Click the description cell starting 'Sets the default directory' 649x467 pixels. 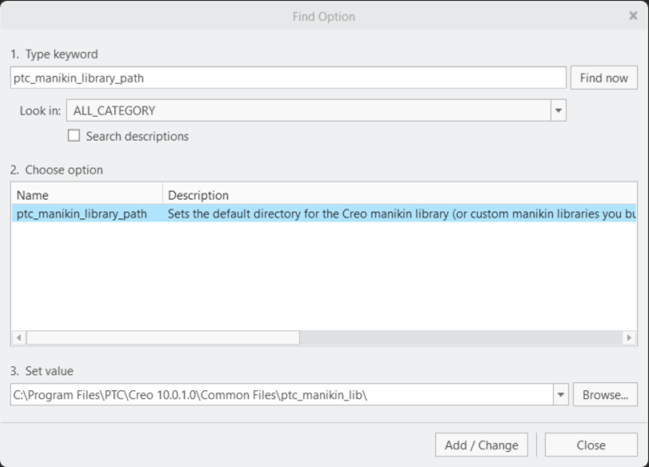coord(400,214)
